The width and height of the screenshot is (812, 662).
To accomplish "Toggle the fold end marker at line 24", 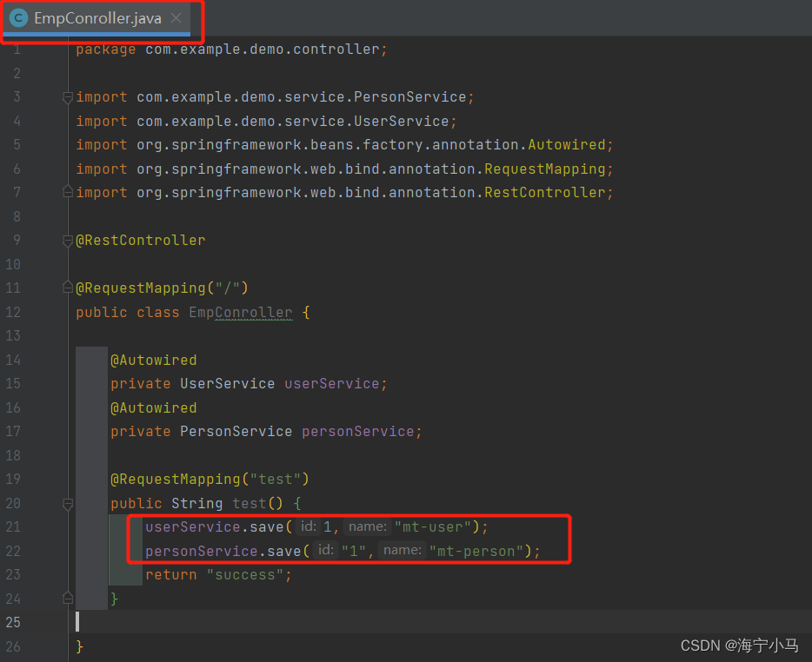I will click(67, 599).
